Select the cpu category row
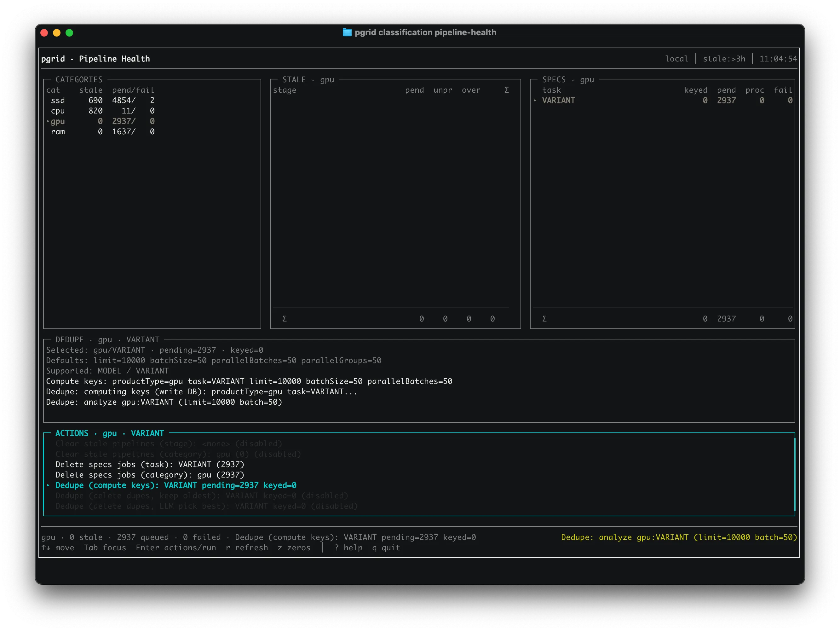 pos(58,111)
